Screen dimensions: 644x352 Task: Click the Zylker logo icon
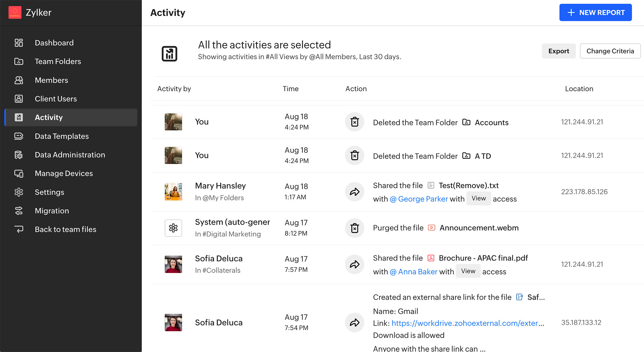coord(15,13)
